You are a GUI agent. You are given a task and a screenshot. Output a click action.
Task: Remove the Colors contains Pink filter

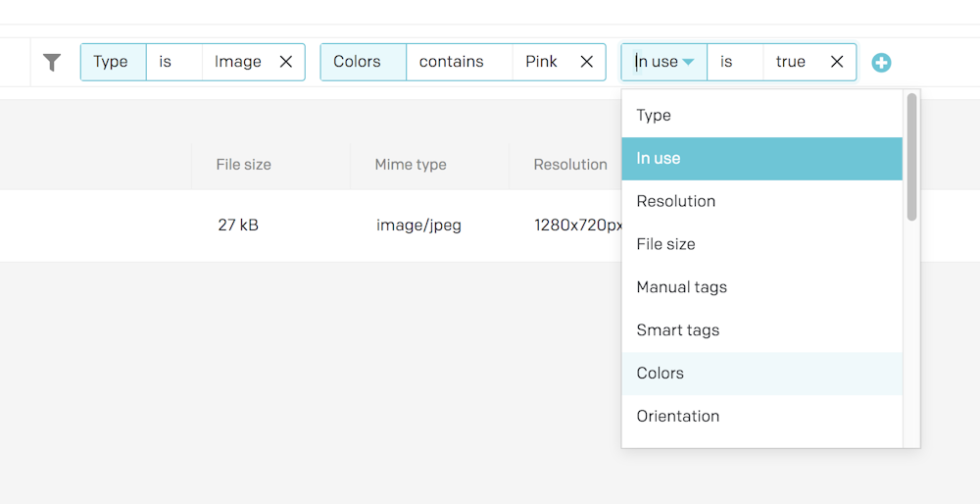(x=586, y=62)
